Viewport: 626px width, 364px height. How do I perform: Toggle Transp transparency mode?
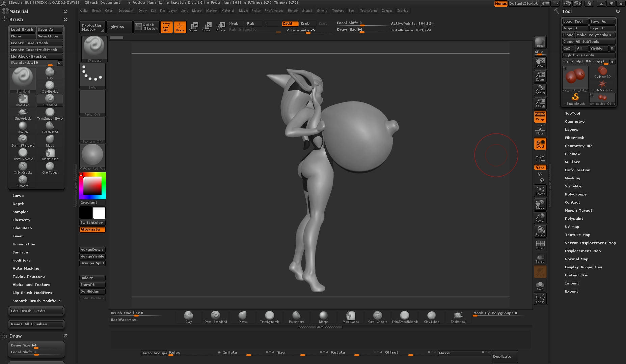point(540,258)
